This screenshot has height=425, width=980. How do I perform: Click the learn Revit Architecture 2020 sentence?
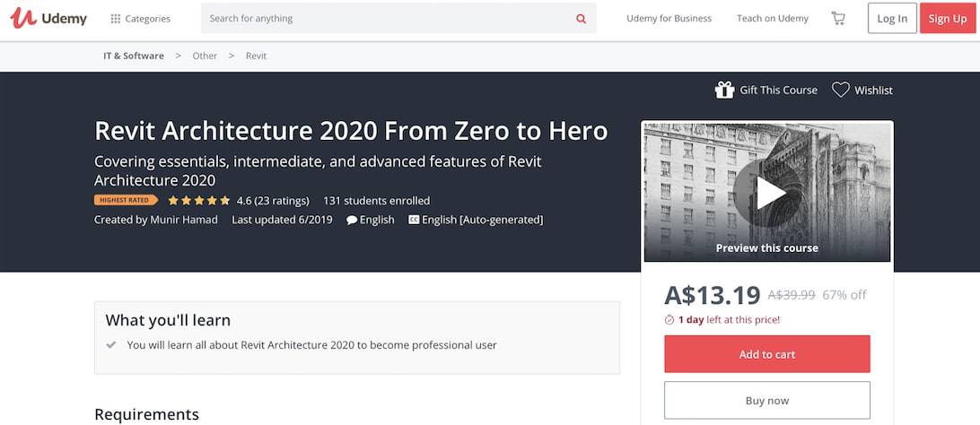point(312,344)
